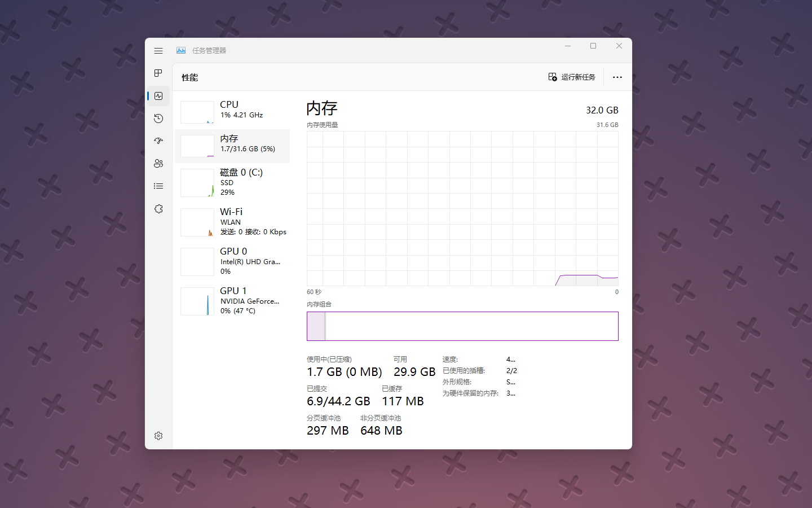Click the Wi-Fi mini graph thumbnail
This screenshot has width=812, height=508.
click(x=197, y=222)
